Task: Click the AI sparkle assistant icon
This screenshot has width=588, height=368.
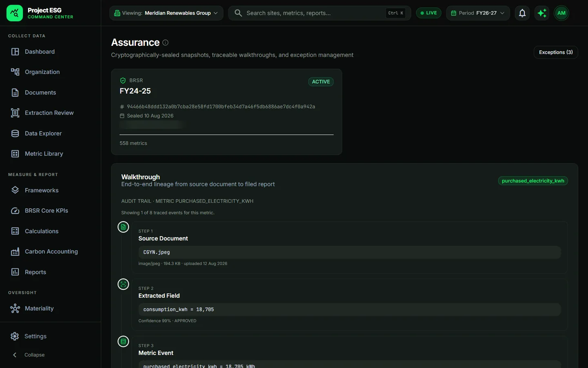Action: 542,13
